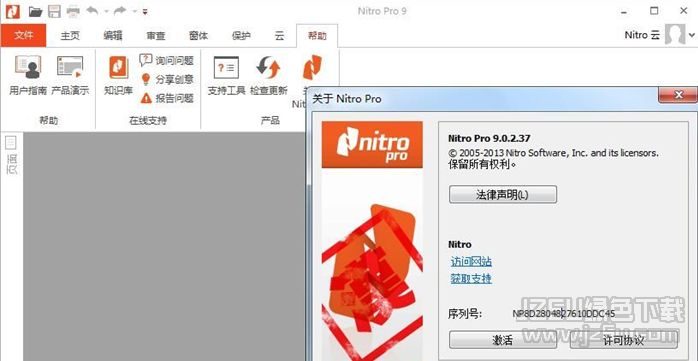This screenshot has width=698, height=361.
Task: Print document via printer icon
Action: click(x=73, y=12)
